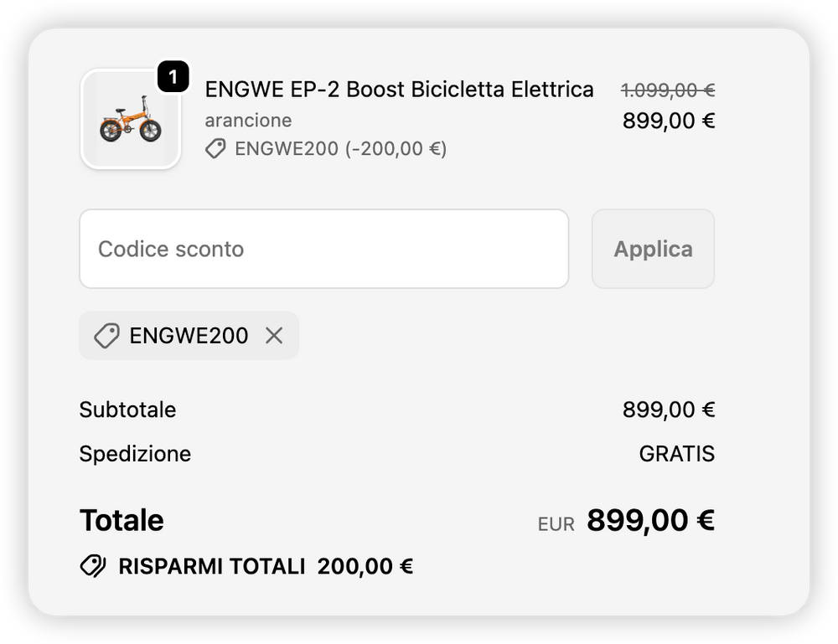Click the Totale heading
The image size is (838, 644).
[x=122, y=521]
